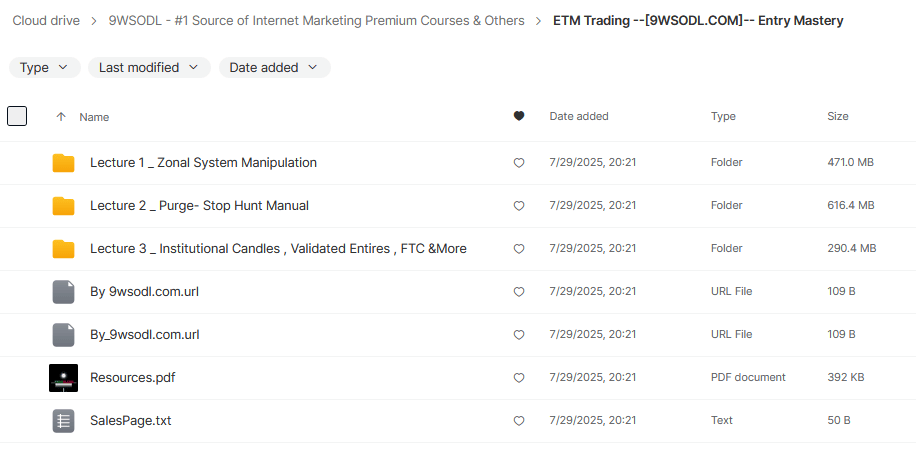Toggle favorite heart for Resources.pdf

tap(518, 378)
